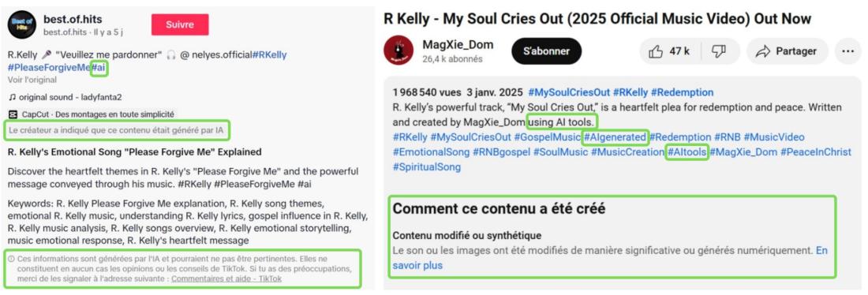Viewport: 868px width, 295px height.
Task: Click Voir l'original translation link
Action: coord(32,80)
